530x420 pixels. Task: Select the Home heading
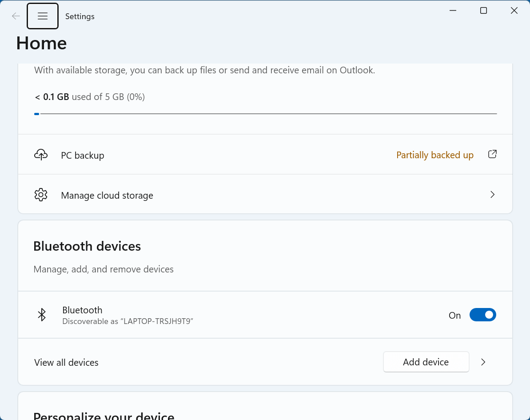click(x=41, y=43)
